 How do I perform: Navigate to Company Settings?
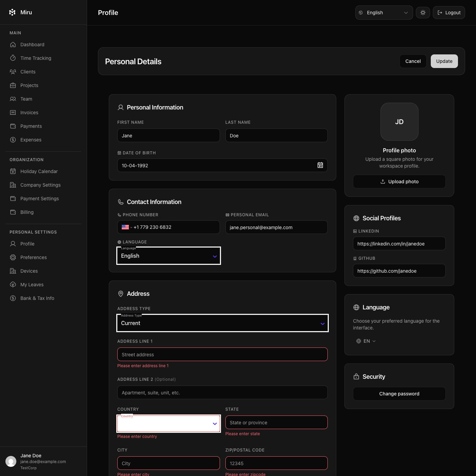(x=40, y=185)
